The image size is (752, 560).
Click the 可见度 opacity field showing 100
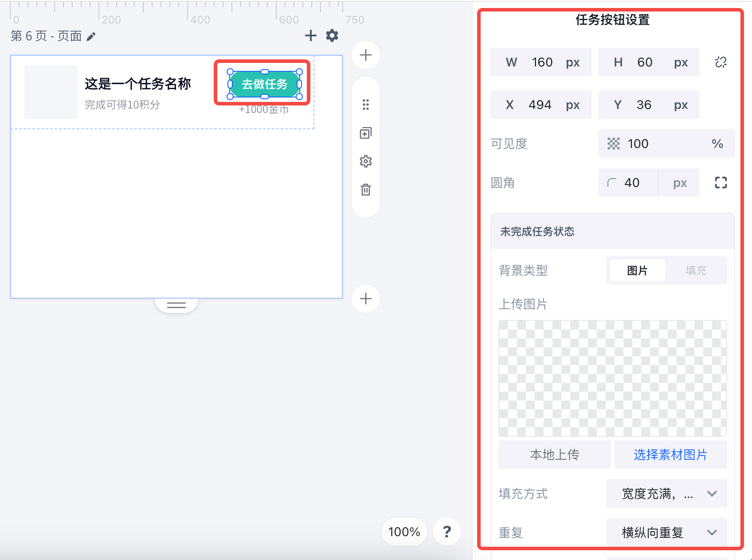(667, 144)
